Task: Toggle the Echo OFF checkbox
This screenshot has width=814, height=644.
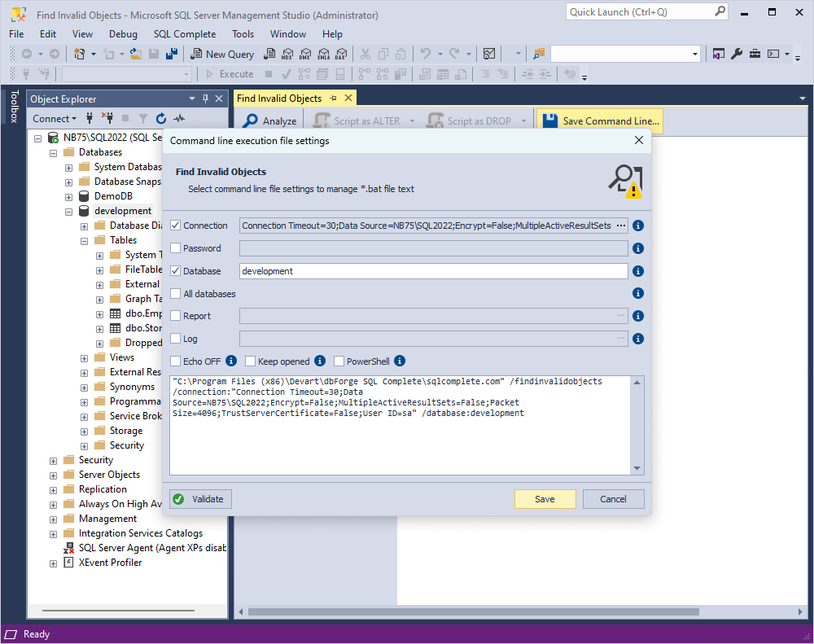Action: coord(176,361)
